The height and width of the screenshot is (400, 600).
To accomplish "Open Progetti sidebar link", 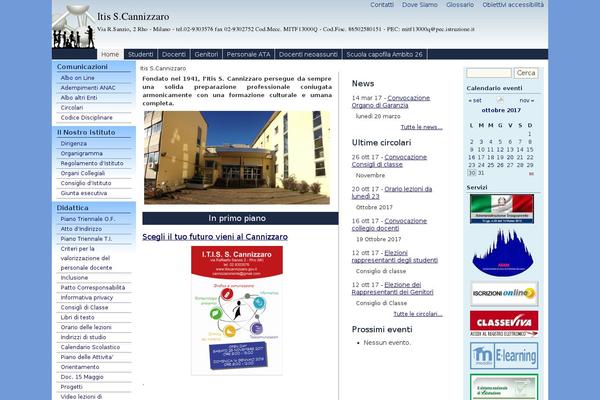I will [x=72, y=387].
